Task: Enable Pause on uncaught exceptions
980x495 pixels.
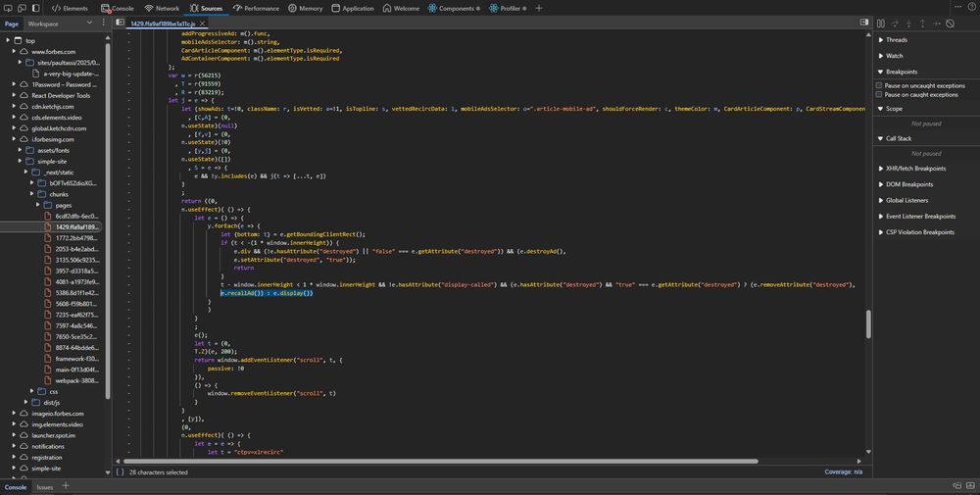Action: (x=879, y=85)
